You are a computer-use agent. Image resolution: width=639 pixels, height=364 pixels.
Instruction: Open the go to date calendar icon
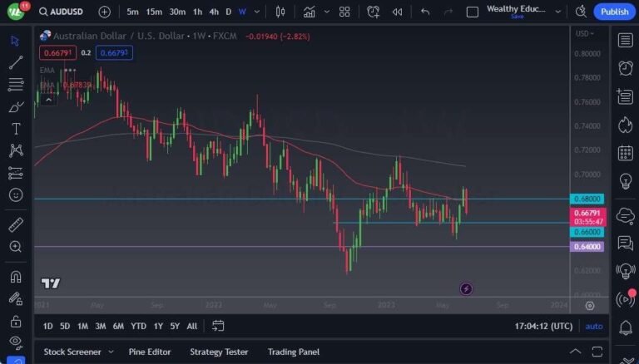[218, 326]
